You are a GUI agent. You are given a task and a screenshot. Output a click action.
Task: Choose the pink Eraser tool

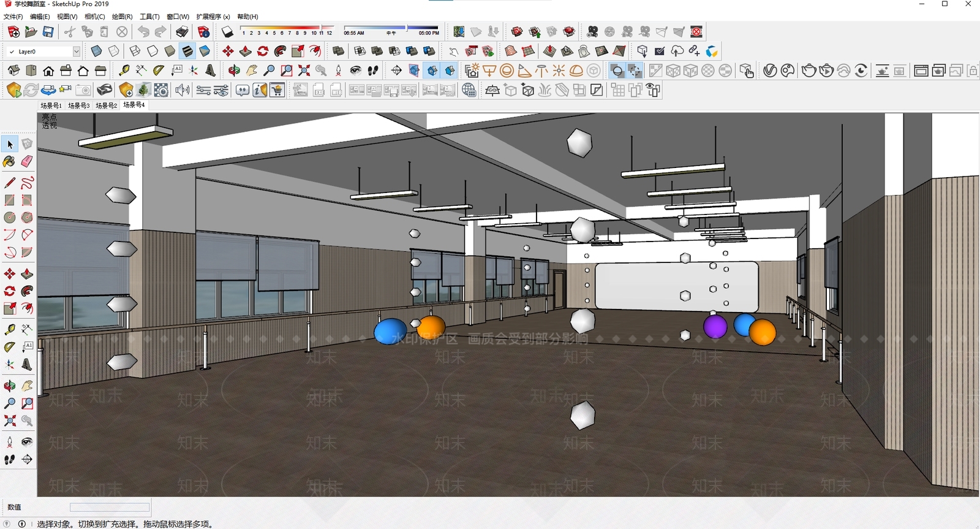point(27,162)
